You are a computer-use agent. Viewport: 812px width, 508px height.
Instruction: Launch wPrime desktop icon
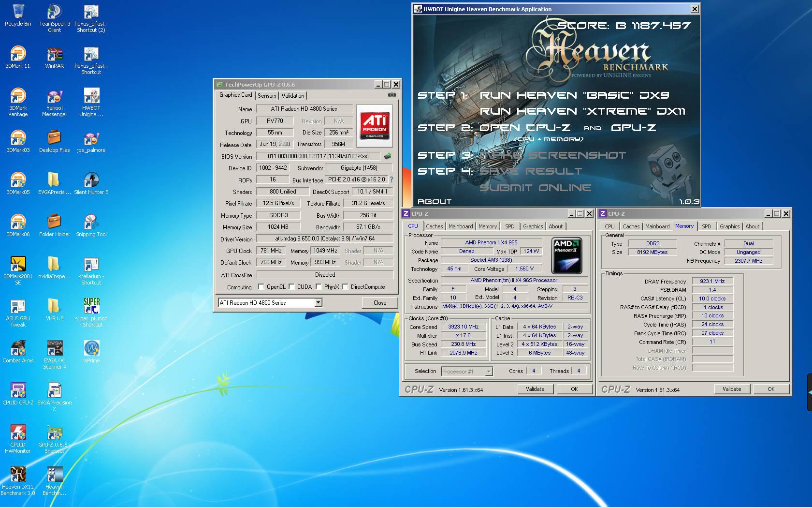91,352
